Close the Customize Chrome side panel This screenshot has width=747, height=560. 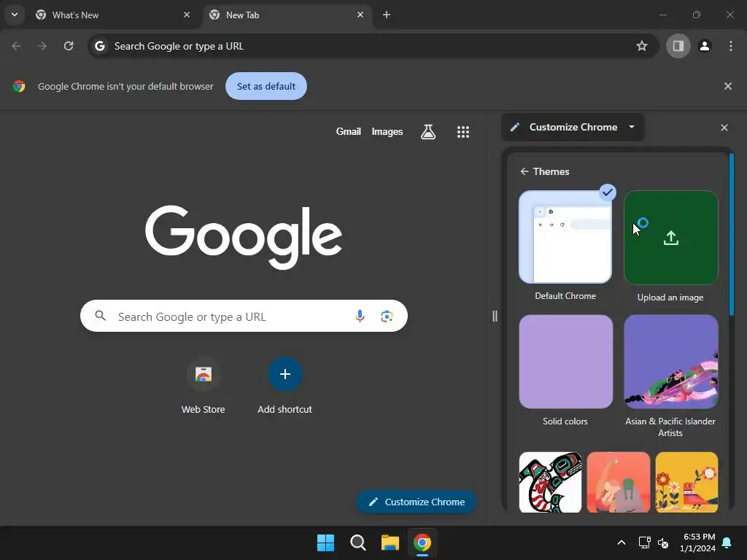pos(724,128)
